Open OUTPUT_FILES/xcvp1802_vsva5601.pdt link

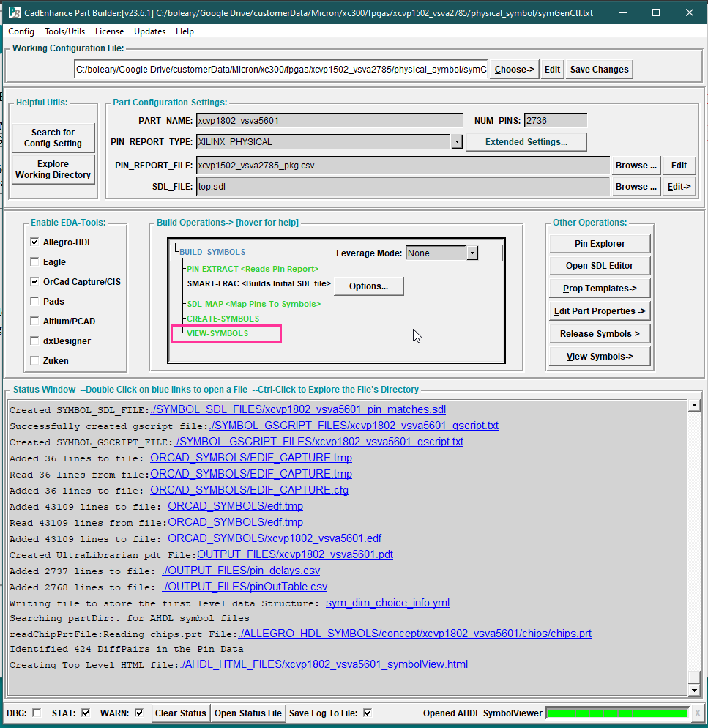click(295, 554)
